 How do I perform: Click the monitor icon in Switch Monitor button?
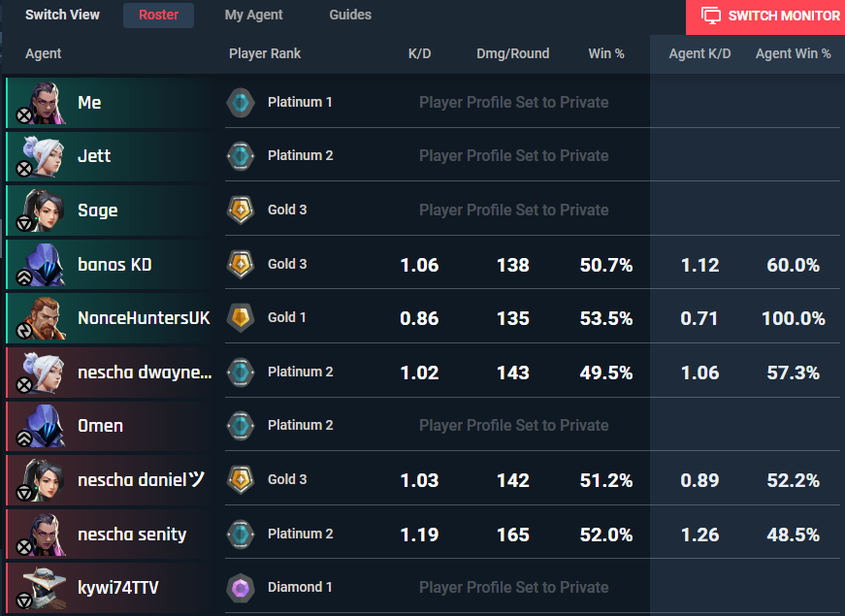[x=711, y=16]
